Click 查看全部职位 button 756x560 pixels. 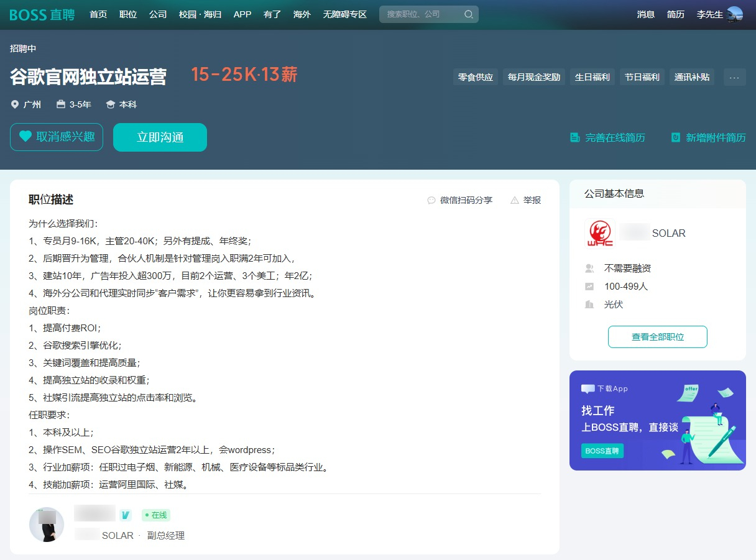coord(657,337)
